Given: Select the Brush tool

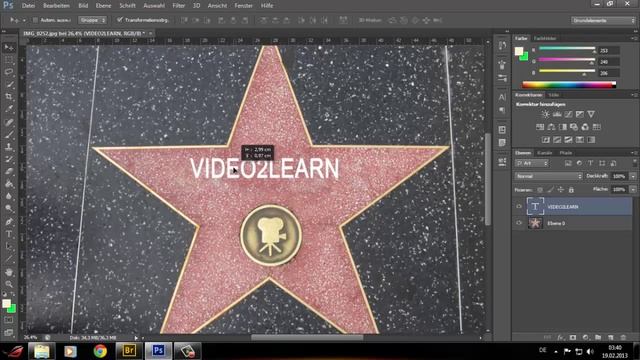Looking at the screenshot, I should (9, 134).
